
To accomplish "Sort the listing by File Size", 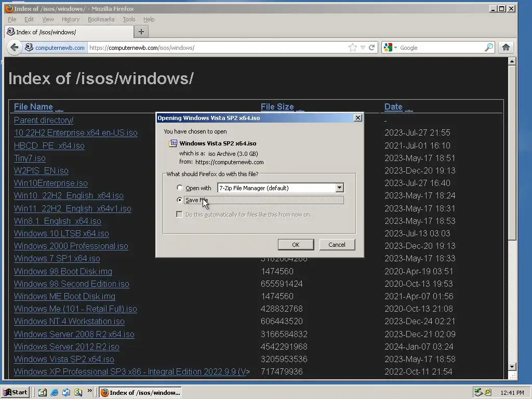I will 277,107.
